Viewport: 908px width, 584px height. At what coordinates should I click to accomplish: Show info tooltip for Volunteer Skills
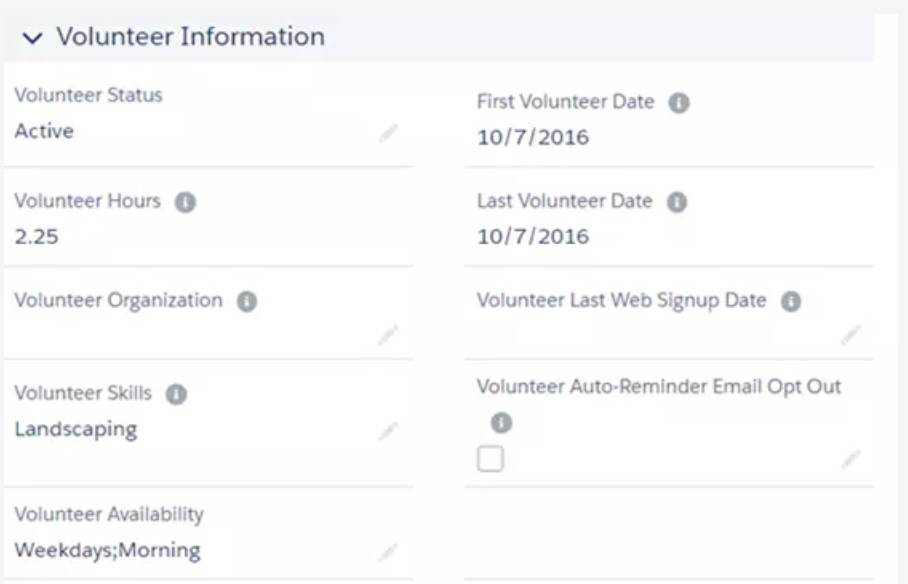point(177,395)
